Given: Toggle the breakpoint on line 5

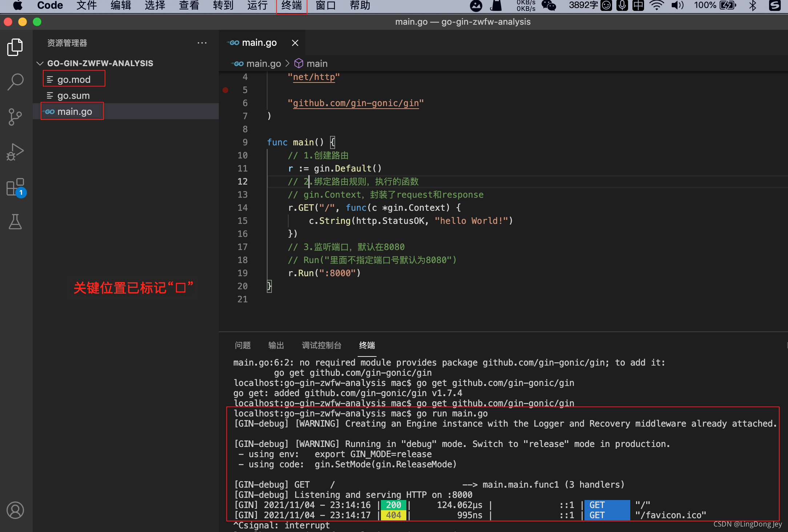Looking at the screenshot, I should (225, 90).
